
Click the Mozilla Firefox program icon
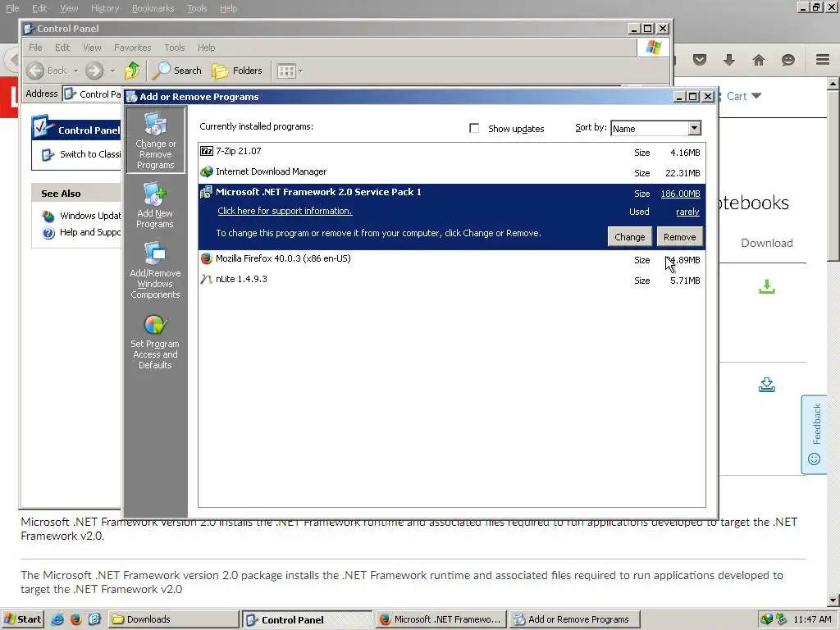click(x=206, y=258)
